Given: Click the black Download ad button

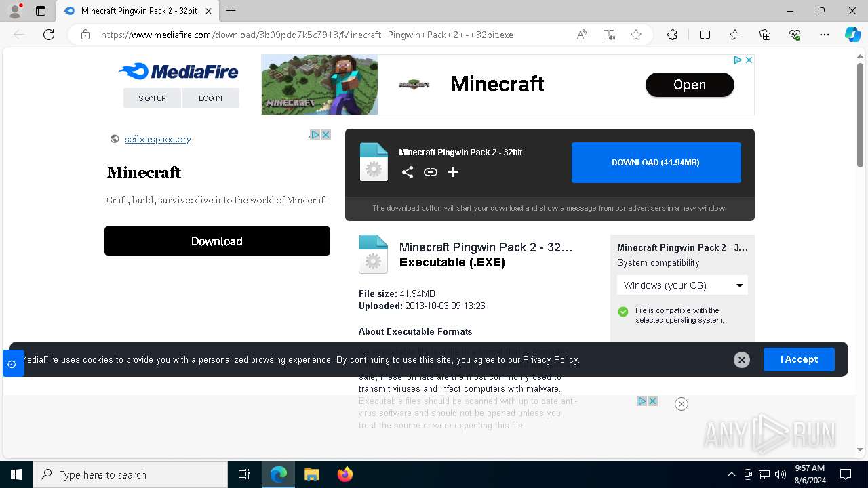Looking at the screenshot, I should pos(217,241).
